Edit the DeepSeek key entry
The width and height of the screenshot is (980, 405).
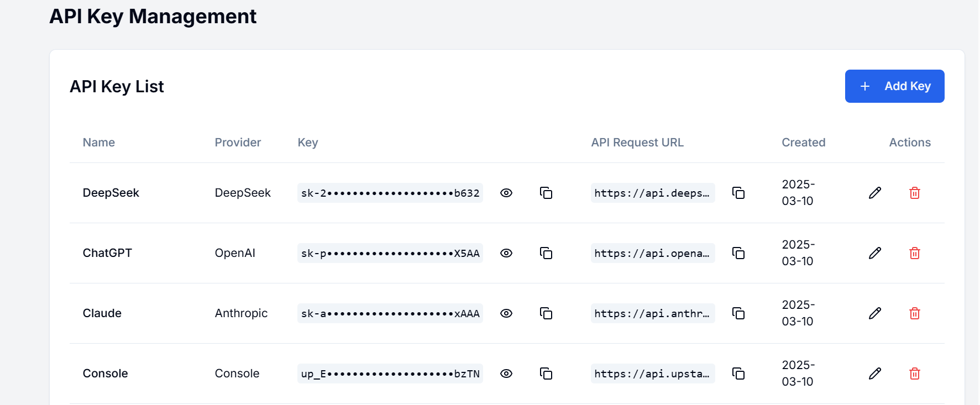coord(875,193)
